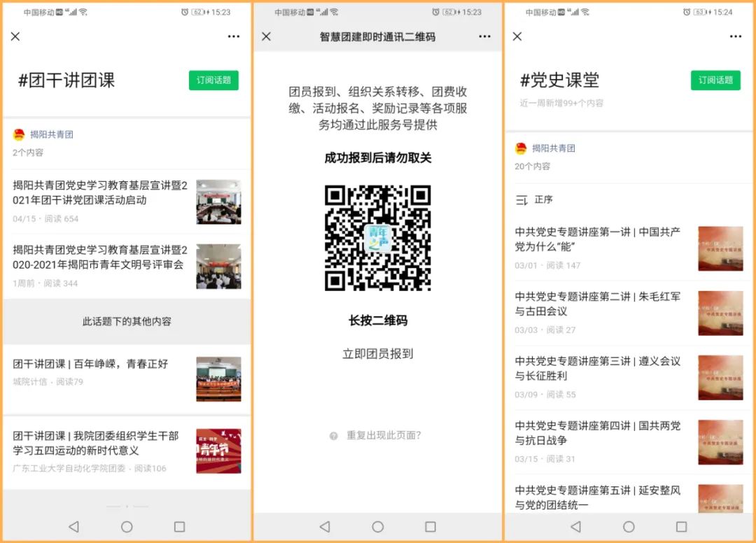Image resolution: width=756 pixels, height=543 pixels.
Task: Tap Android home button on 党史课堂 screen
Action: (629, 527)
